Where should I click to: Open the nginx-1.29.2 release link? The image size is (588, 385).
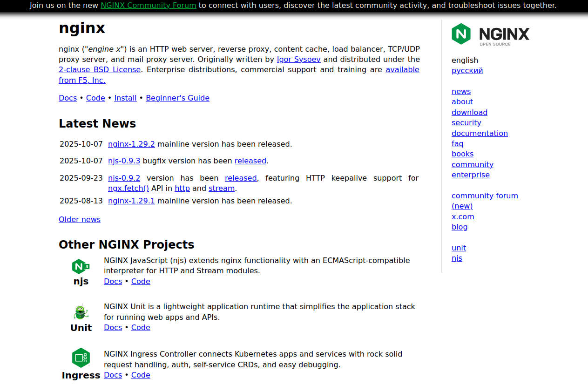131,144
